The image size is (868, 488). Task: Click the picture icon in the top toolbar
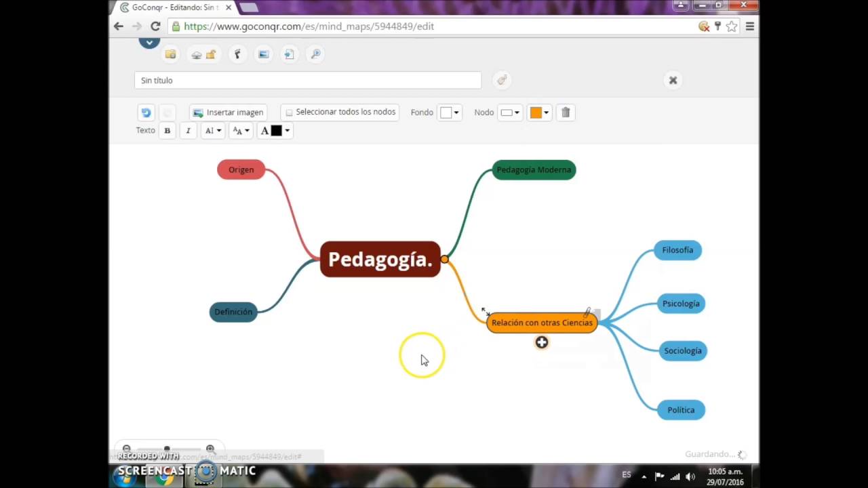[x=264, y=54]
